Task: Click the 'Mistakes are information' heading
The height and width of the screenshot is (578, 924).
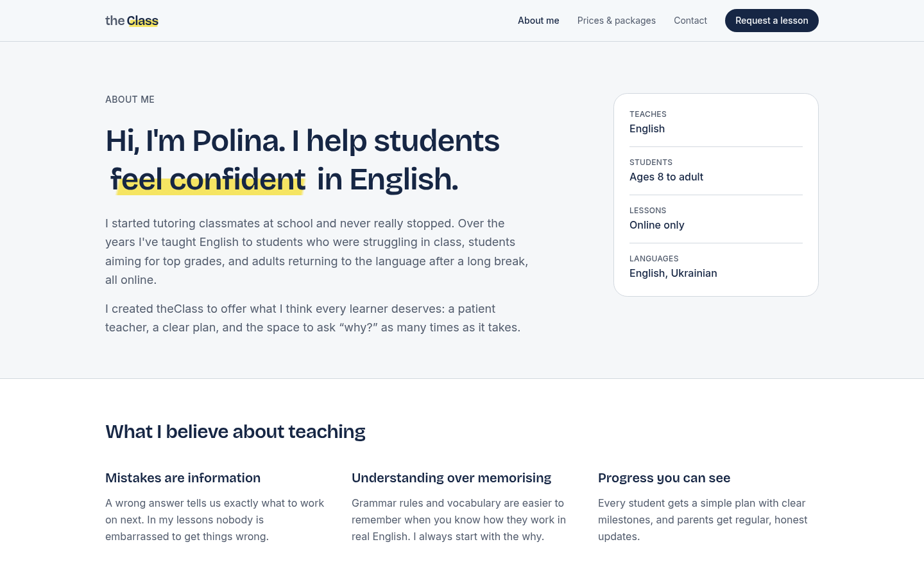Action: 183,478
